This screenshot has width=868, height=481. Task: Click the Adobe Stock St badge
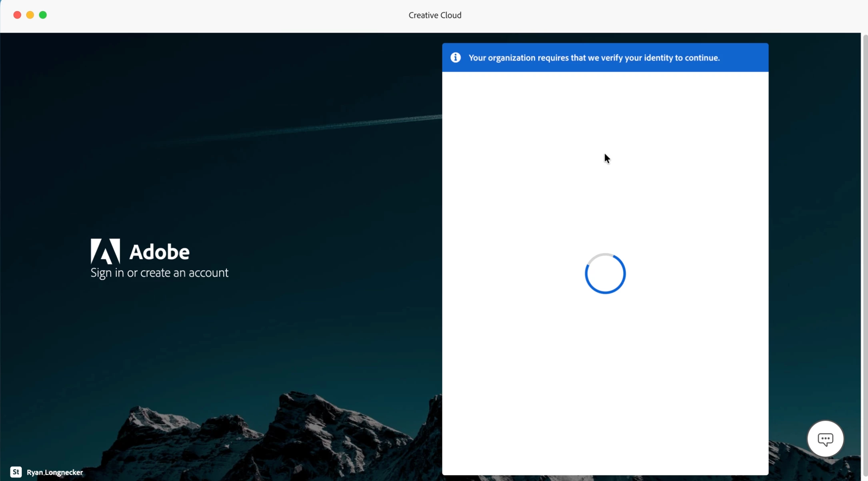point(16,472)
